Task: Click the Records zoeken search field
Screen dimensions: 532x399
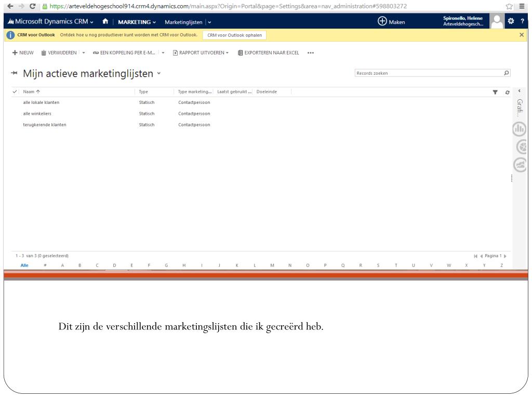Action: (426, 73)
